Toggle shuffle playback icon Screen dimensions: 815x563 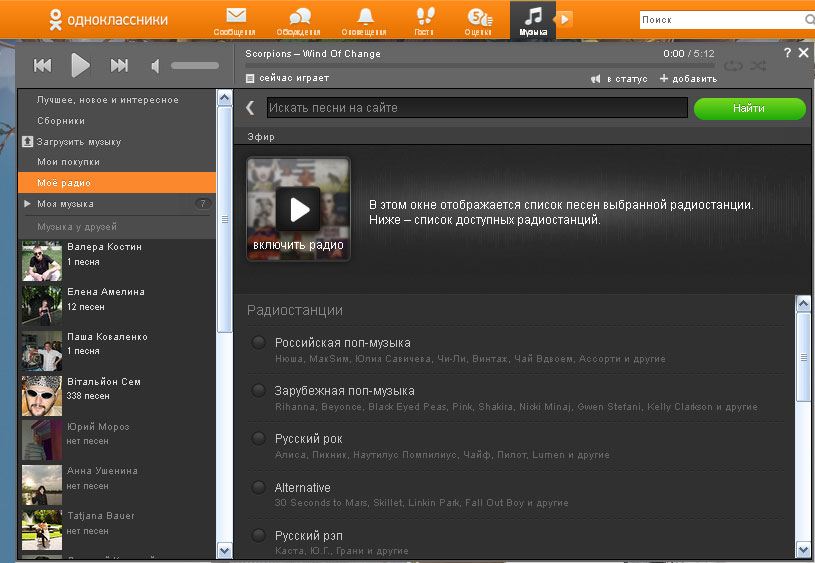pos(759,66)
